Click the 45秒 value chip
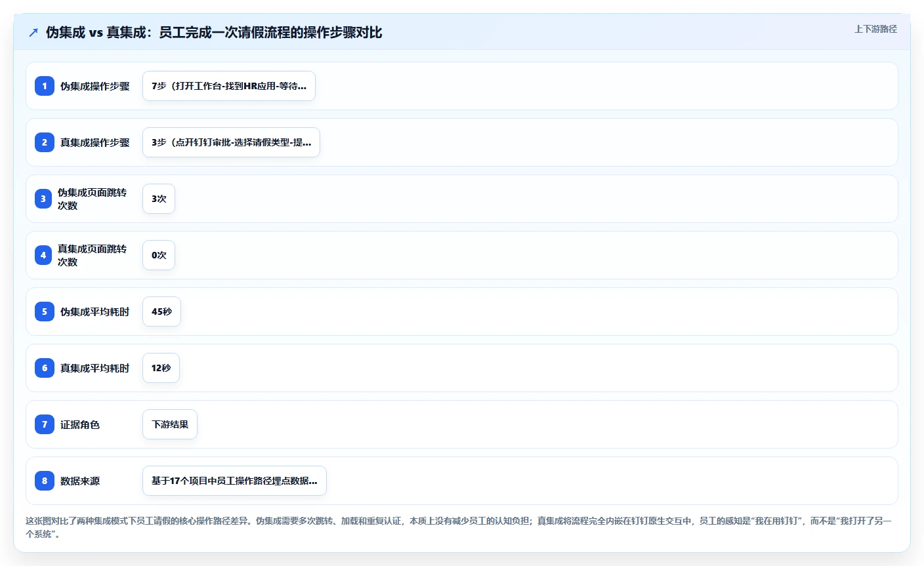Image resolution: width=924 pixels, height=566 pixels. [x=161, y=312]
